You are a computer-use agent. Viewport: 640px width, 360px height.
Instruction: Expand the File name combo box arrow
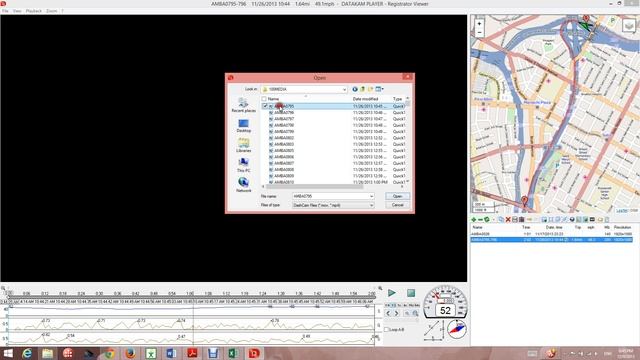tap(371, 196)
